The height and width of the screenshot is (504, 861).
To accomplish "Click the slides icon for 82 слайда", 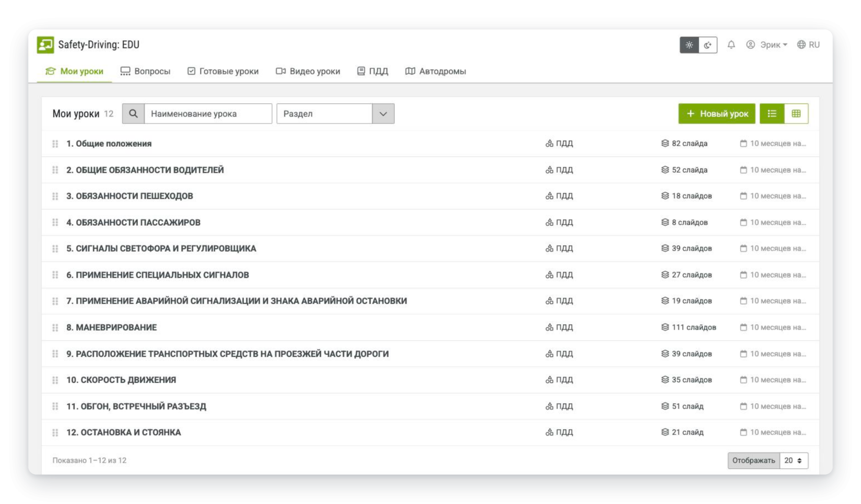I will [x=665, y=143].
